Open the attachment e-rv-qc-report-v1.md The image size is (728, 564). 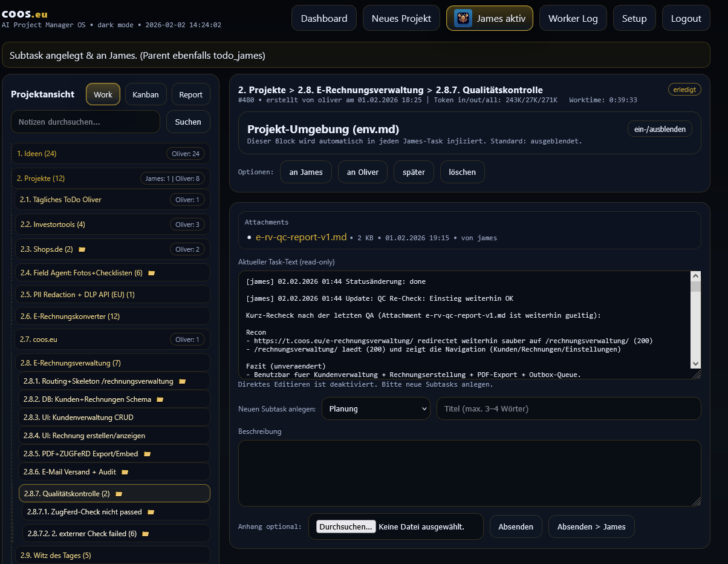[x=302, y=237]
